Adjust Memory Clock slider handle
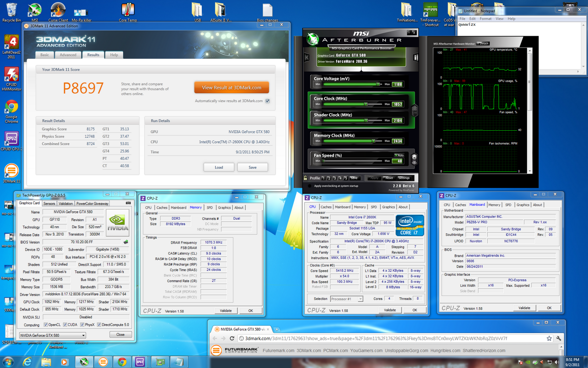Image resolution: width=588 pixels, height=368 pixels. click(x=373, y=141)
